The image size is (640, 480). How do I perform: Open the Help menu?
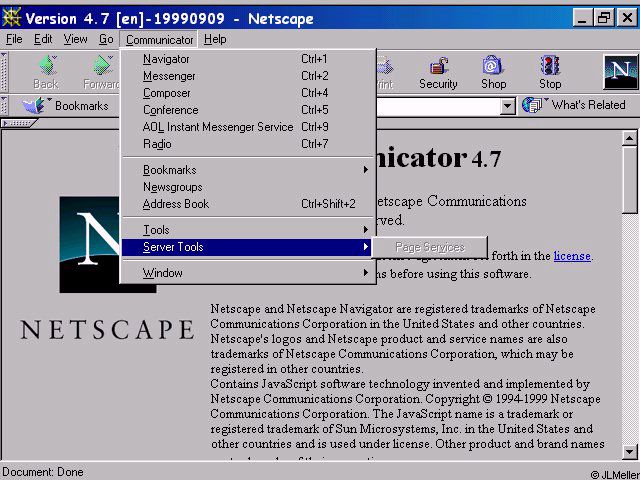pos(215,39)
